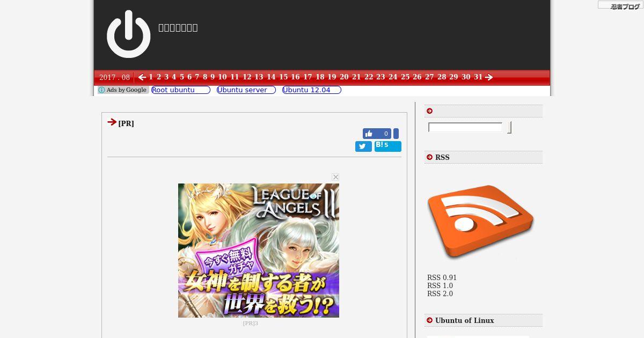Click the power symbol blog logo
This screenshot has height=338, width=644.
click(129, 34)
